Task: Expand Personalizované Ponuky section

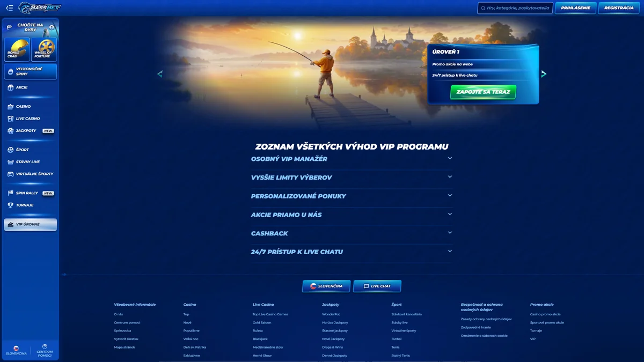Action: pyautogui.click(x=352, y=196)
